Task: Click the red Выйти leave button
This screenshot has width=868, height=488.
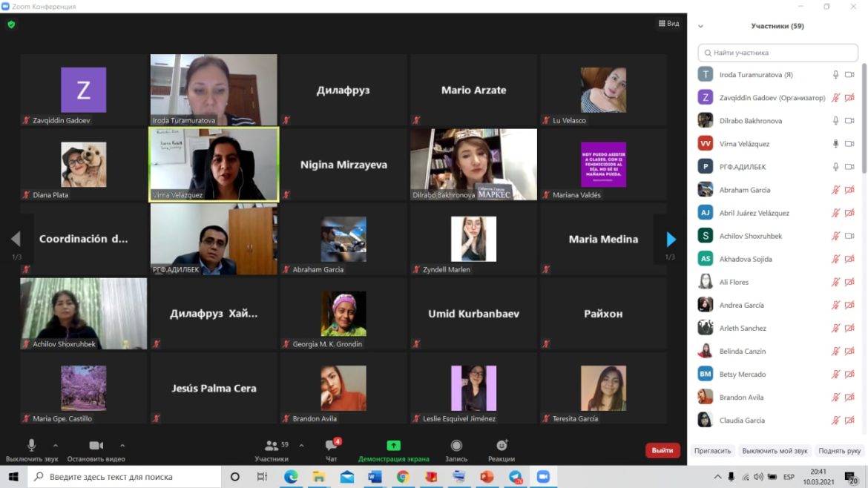Action: pos(662,450)
